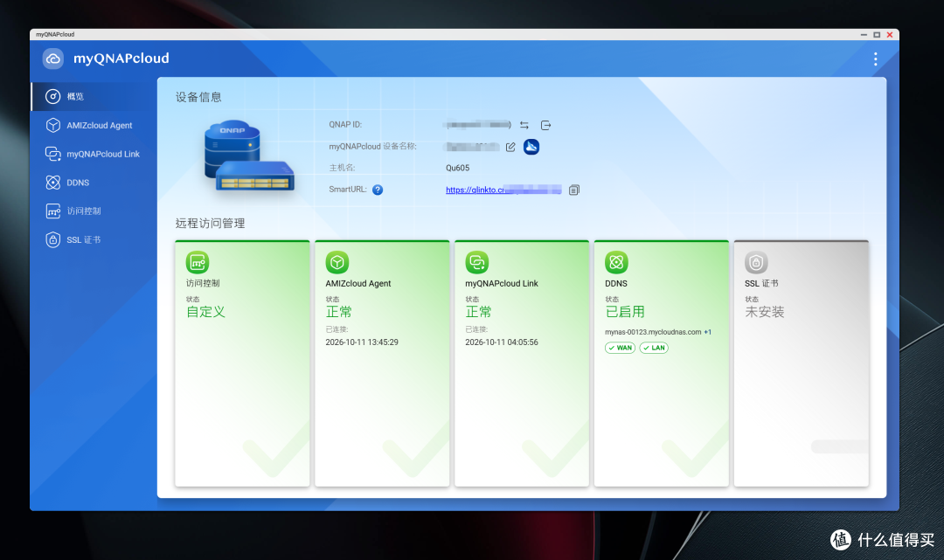The width and height of the screenshot is (944, 560).
Task: Click the green DDNS card icon
Action: point(616,262)
